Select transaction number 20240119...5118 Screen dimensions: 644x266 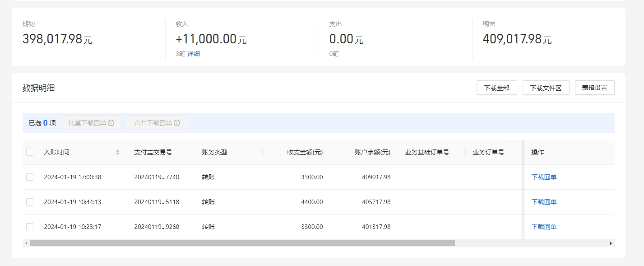pos(157,202)
